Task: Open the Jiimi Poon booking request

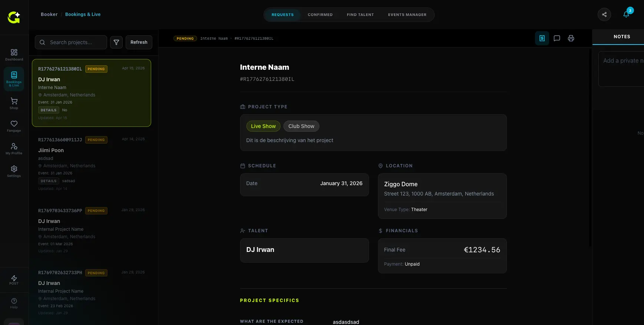Action: point(92,164)
